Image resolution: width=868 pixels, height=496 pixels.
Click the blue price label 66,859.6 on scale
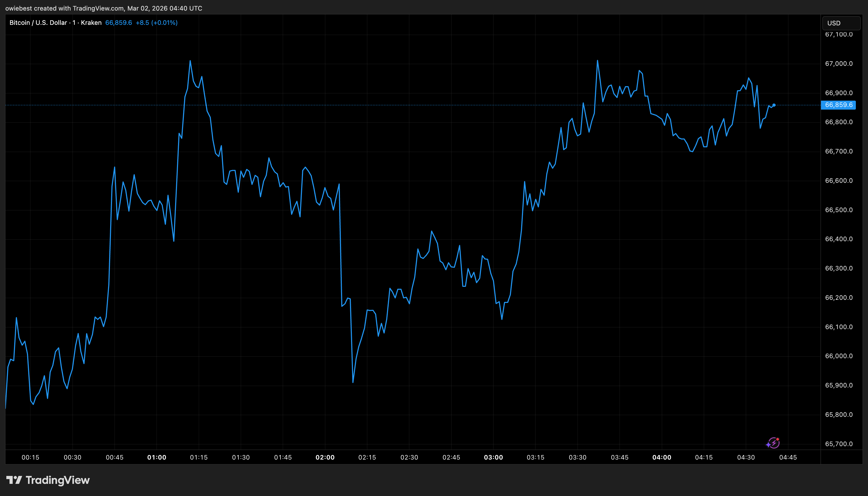coord(838,105)
